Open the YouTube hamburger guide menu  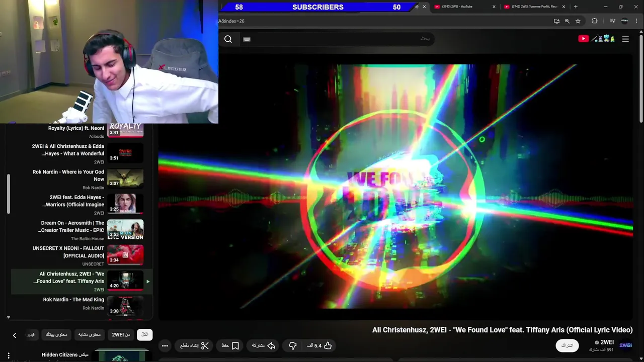point(625,39)
